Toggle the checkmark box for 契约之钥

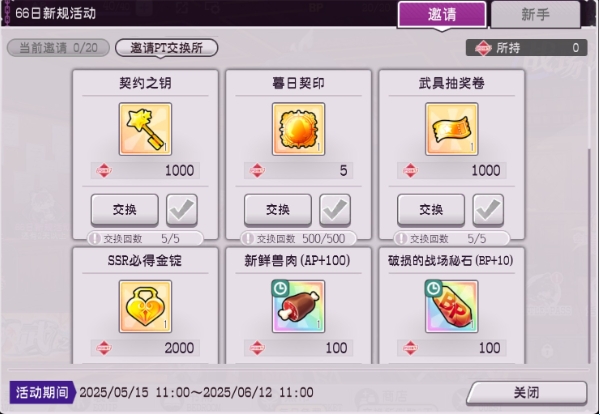[182, 210]
